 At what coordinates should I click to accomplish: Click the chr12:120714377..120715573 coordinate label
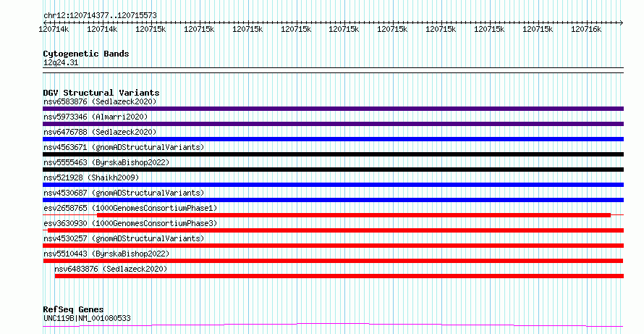100,16
